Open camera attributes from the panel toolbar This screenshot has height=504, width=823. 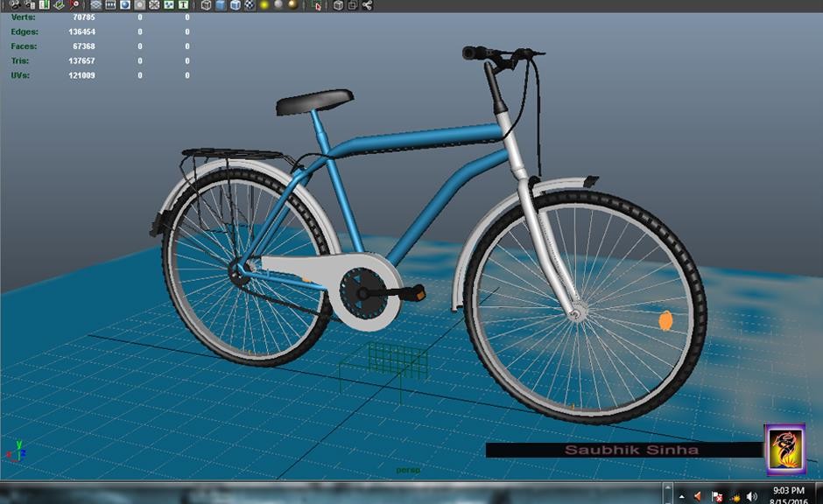pos(27,5)
